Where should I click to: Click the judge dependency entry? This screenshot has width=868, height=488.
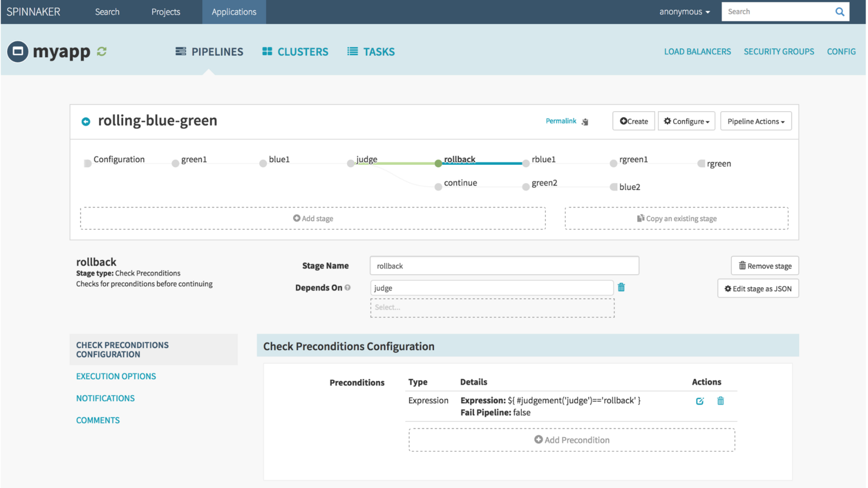(492, 288)
